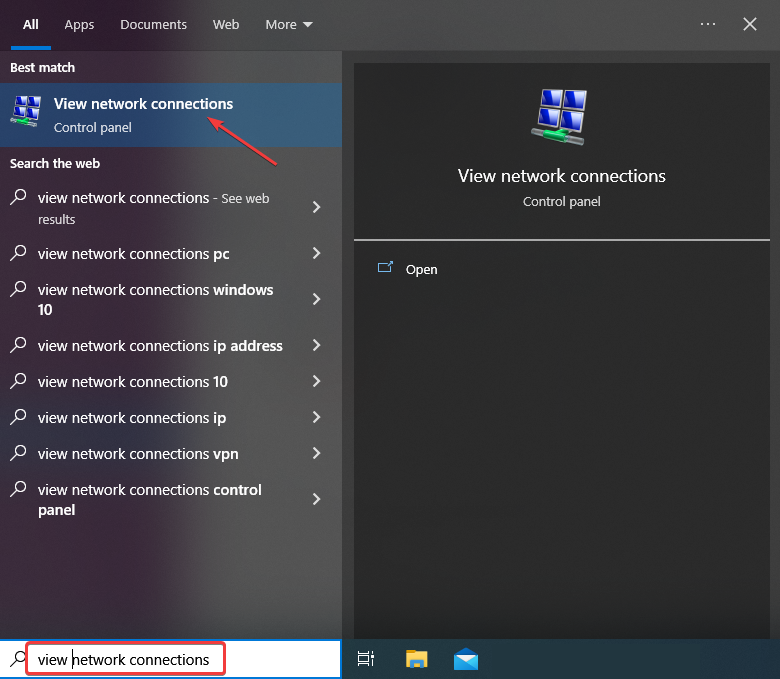
Task: Open the Mail app from the taskbar
Action: 466,659
